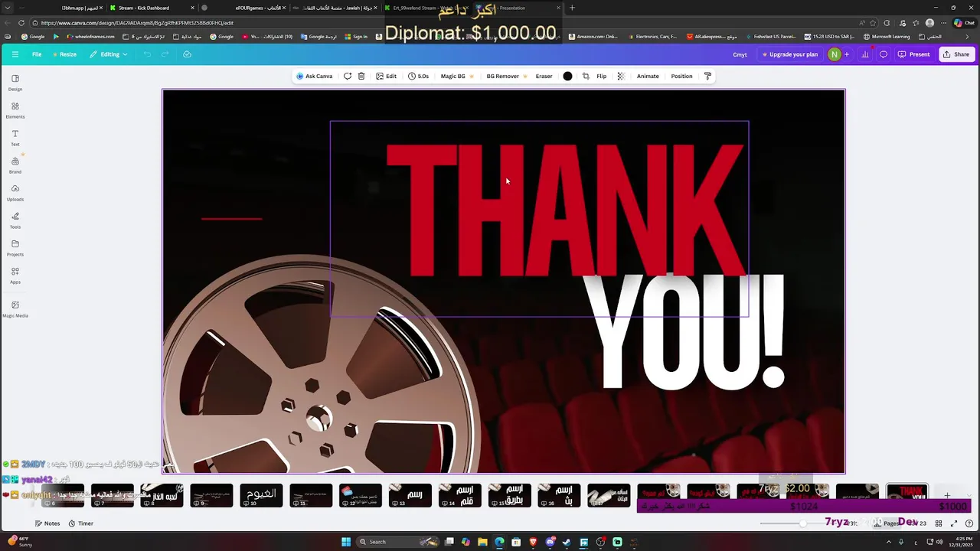Select slide thumbnail number 14
The height and width of the screenshot is (551, 980).
tap(459, 495)
